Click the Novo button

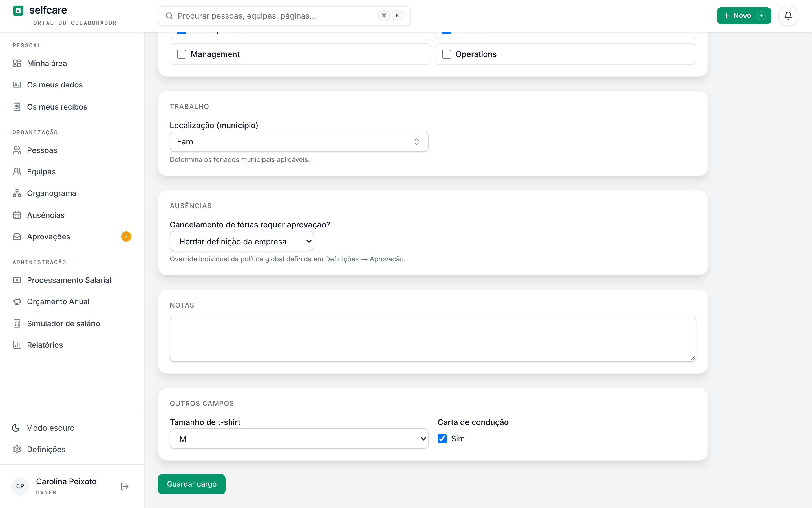point(744,16)
